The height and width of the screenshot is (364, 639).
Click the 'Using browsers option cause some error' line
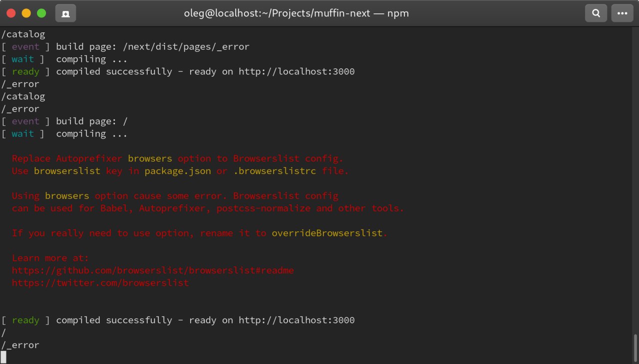coord(175,196)
